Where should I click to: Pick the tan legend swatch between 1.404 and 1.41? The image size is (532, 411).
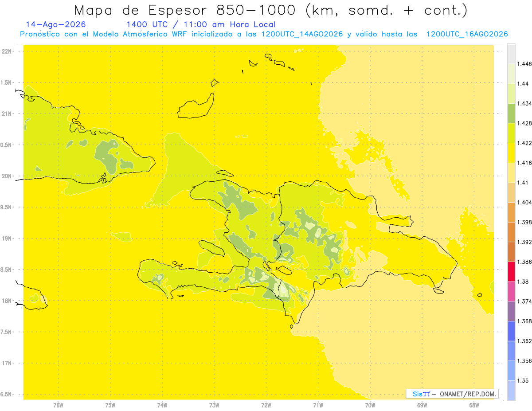pos(511,192)
